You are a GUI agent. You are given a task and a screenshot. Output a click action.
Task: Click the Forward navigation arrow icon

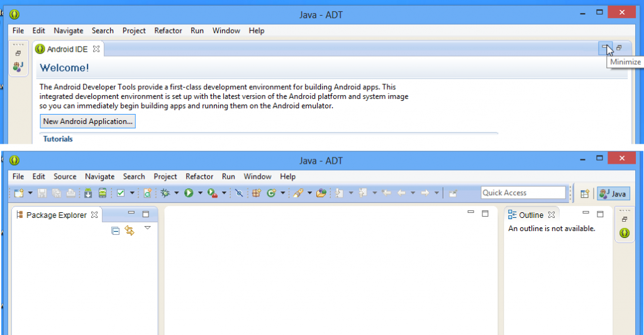425,193
